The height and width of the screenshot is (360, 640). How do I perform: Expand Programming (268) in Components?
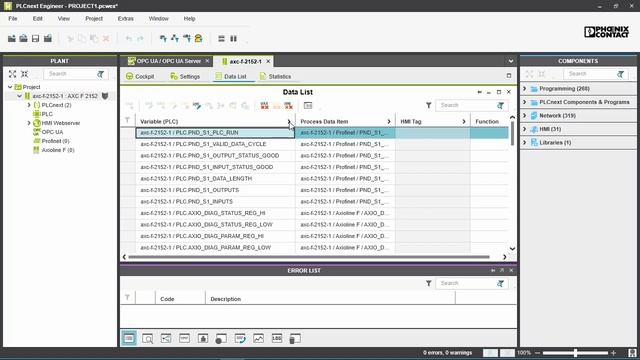coord(525,89)
